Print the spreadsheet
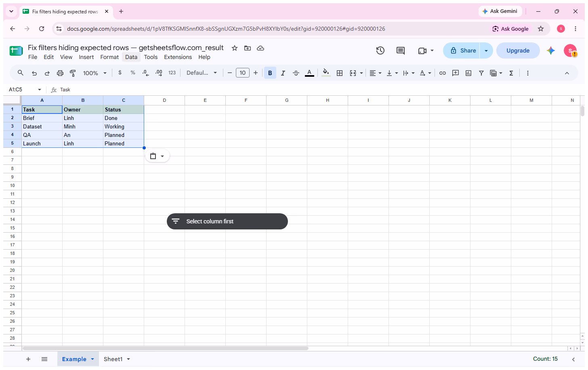Viewport: 588px width, 370px height. [60, 73]
